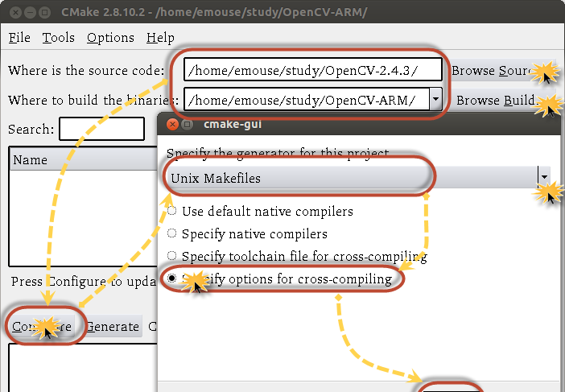Click the cmake-gui dialog title bar

(x=359, y=125)
